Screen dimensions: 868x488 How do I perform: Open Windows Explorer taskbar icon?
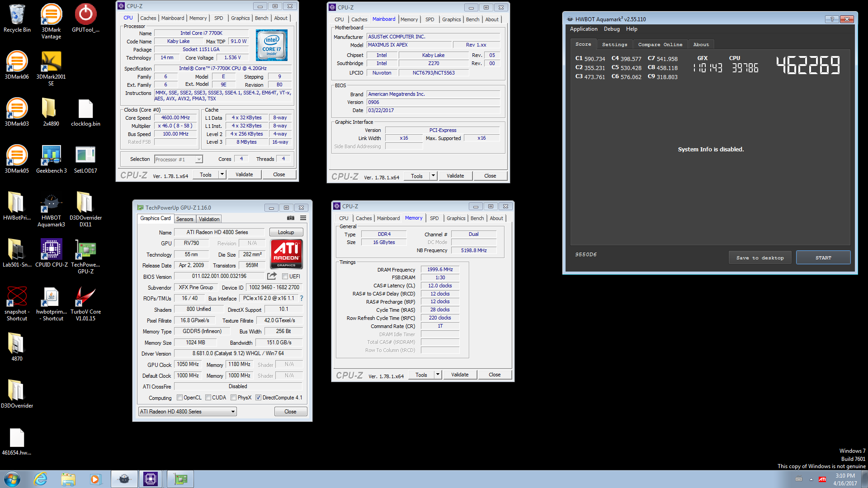pyautogui.click(x=68, y=479)
